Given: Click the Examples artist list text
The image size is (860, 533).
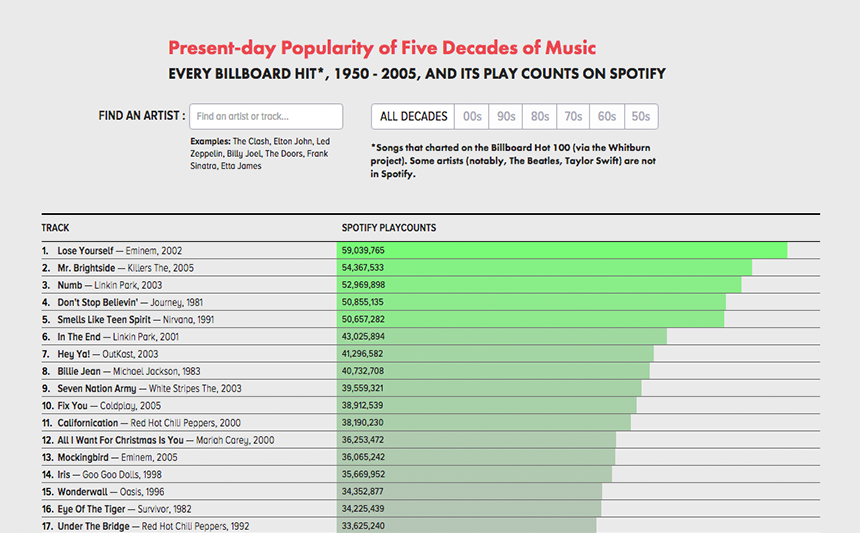Looking at the screenshot, I should point(260,154).
